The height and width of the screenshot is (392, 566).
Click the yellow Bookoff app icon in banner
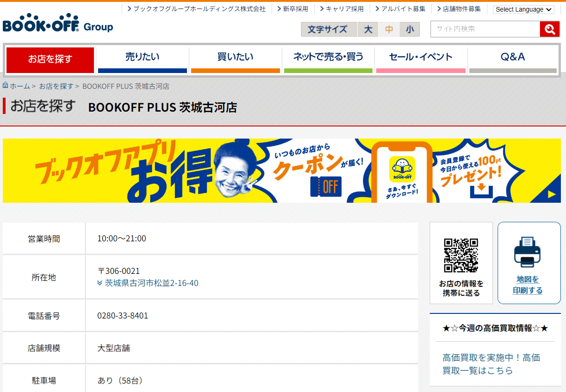402,169
